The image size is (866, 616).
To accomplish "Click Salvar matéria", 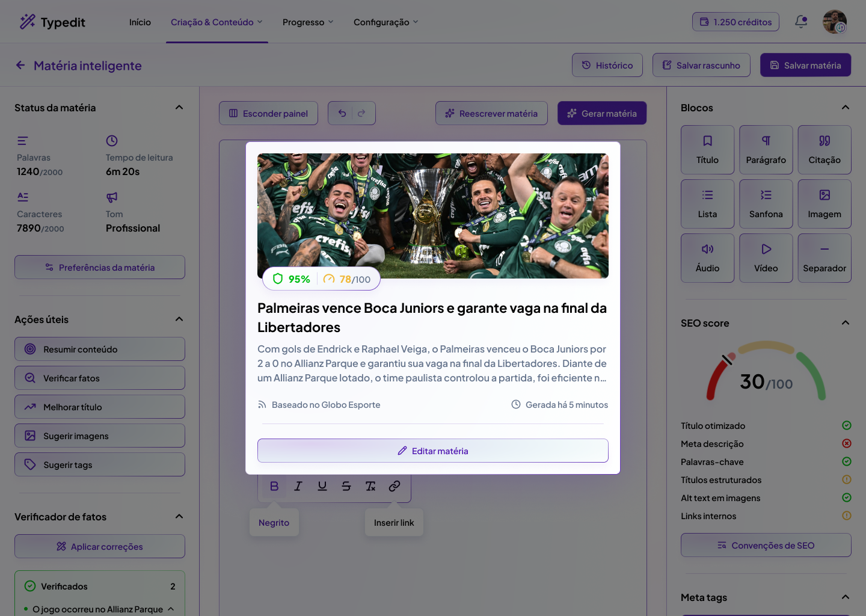I will [806, 65].
